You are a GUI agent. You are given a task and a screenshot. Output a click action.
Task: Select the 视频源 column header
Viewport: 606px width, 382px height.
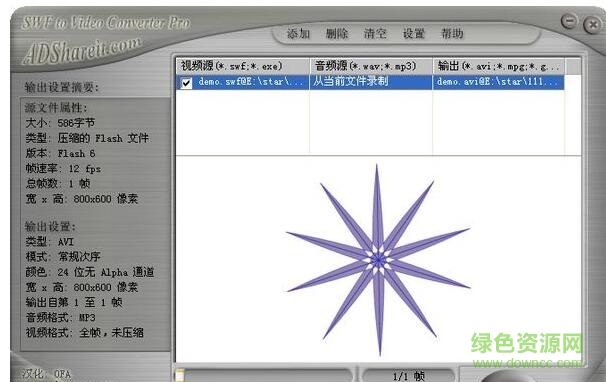[x=243, y=66]
